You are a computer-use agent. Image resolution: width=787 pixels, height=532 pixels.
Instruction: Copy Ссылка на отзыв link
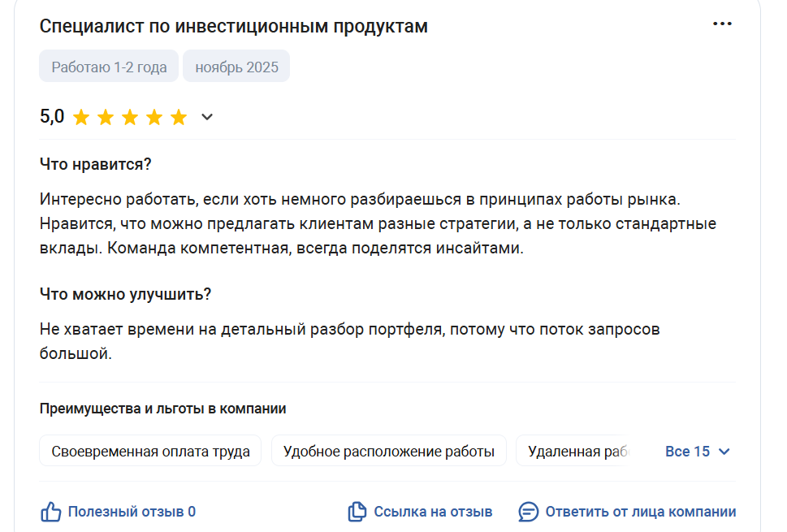click(433, 512)
